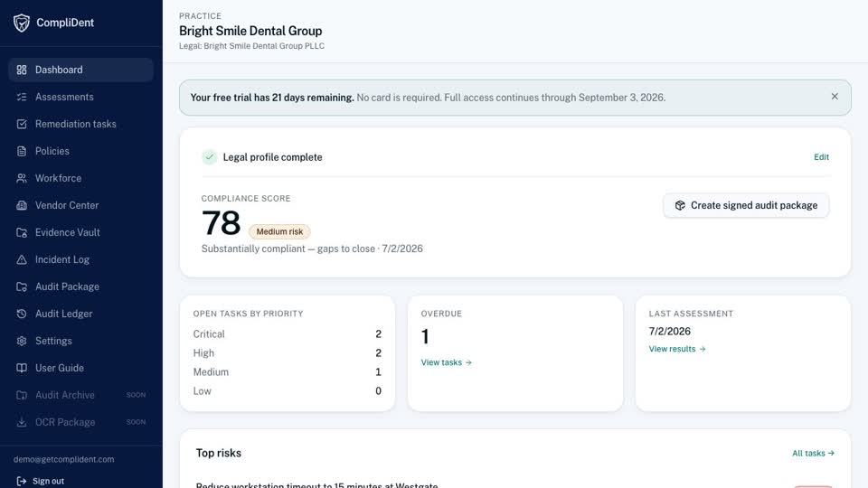
Task: Click the Sign out arrow icon
Action: pyautogui.click(x=22, y=482)
